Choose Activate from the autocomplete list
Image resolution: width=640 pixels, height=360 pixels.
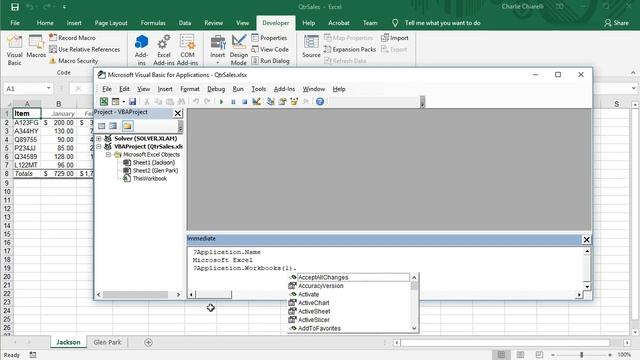[349, 295]
